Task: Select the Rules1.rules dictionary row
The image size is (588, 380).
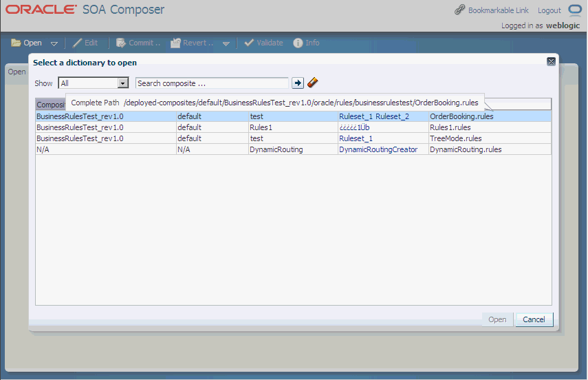Action: 293,127
